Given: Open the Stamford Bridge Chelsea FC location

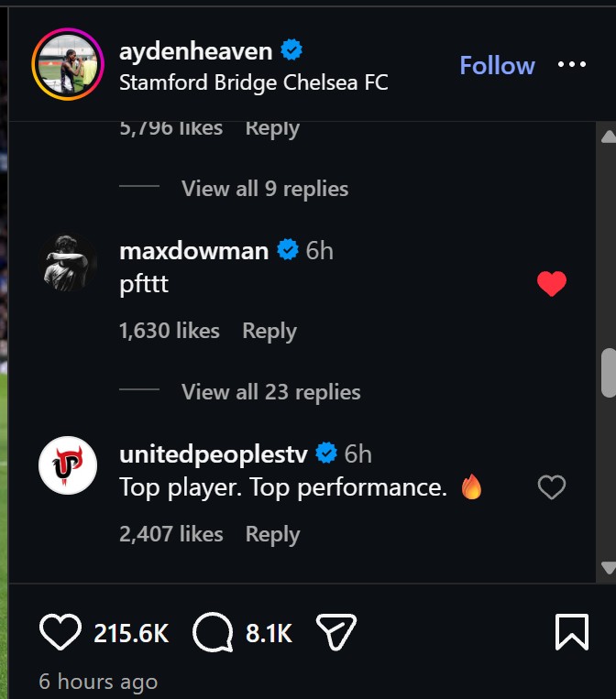Looking at the screenshot, I should 254,82.
